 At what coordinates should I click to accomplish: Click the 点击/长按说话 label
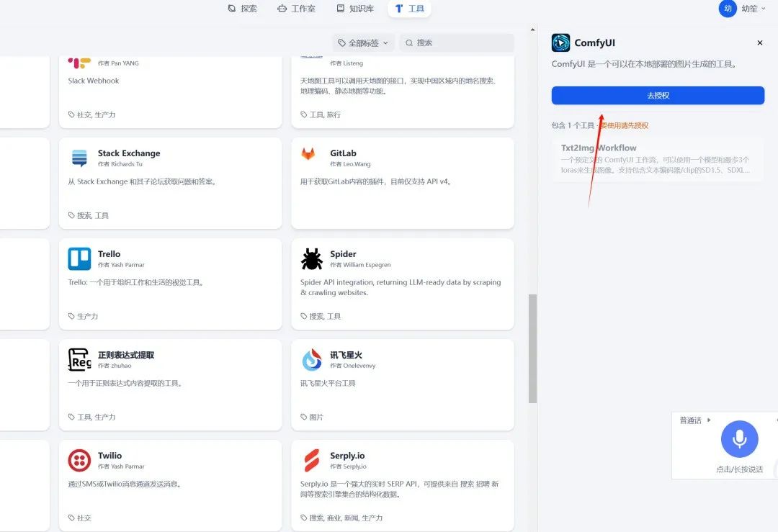click(739, 469)
